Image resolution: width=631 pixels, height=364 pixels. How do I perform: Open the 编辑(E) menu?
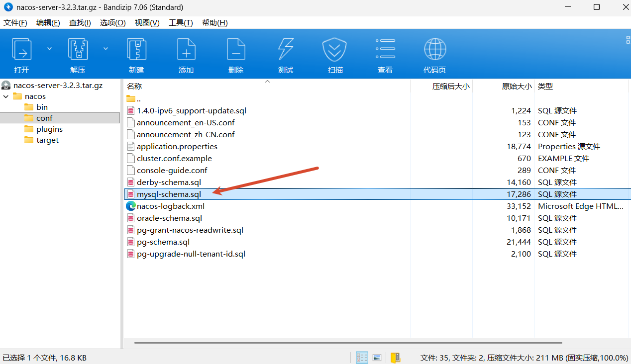coord(48,23)
